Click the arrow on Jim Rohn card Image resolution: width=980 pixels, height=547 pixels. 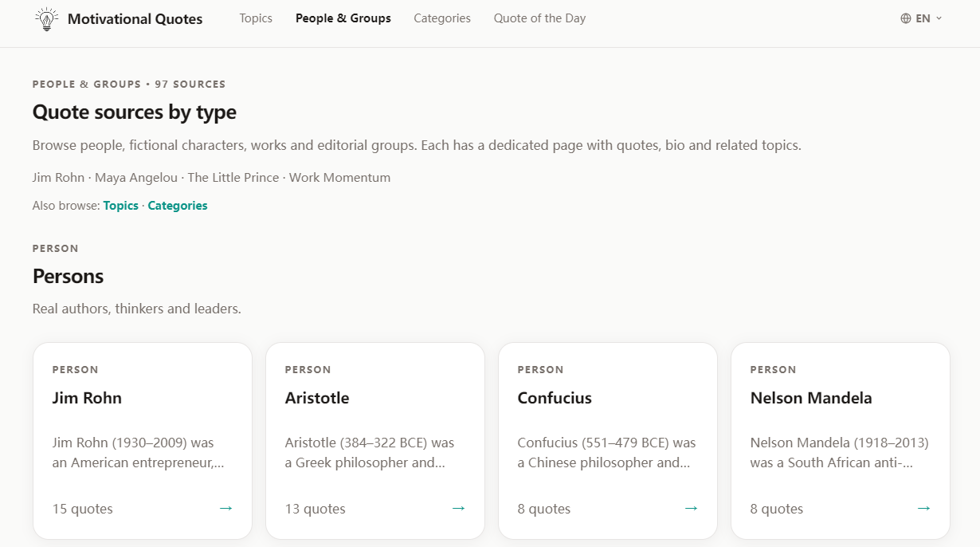[x=225, y=509]
